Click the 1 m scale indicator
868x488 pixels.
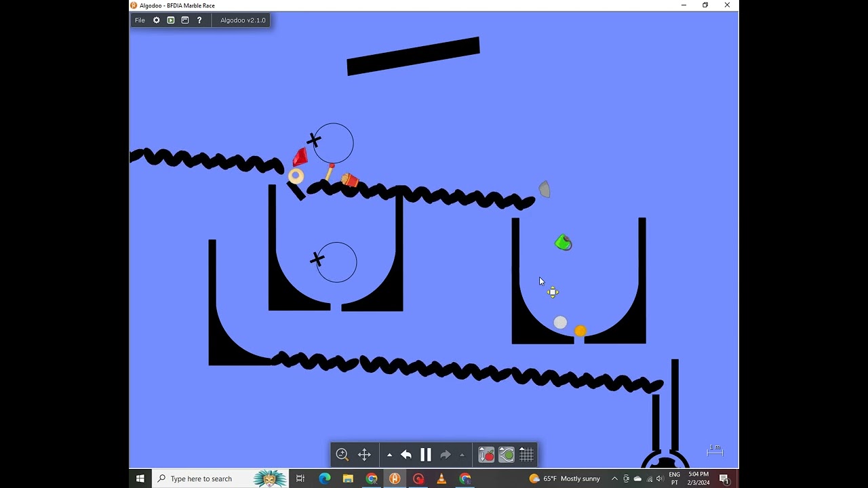click(715, 450)
